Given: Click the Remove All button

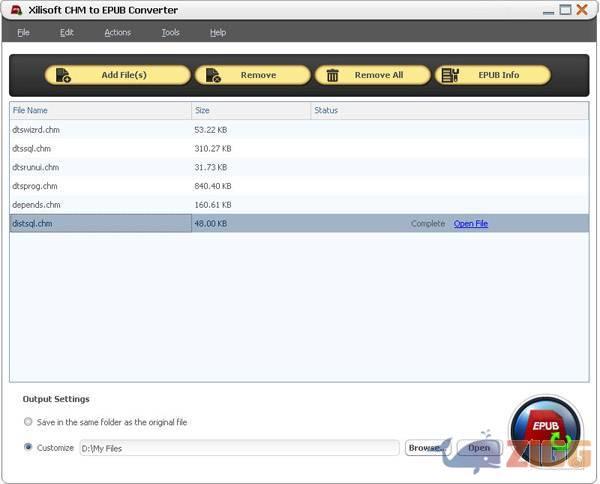Looking at the screenshot, I should [x=373, y=75].
